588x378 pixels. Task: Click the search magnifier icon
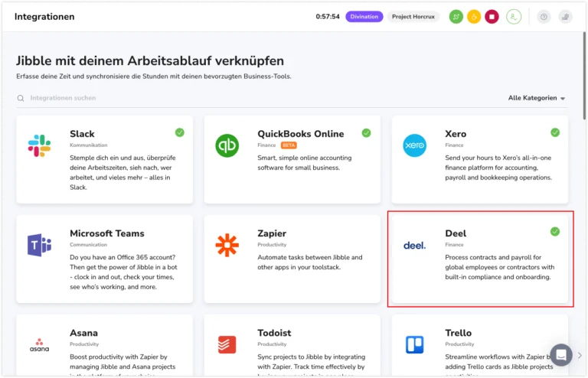(x=21, y=98)
